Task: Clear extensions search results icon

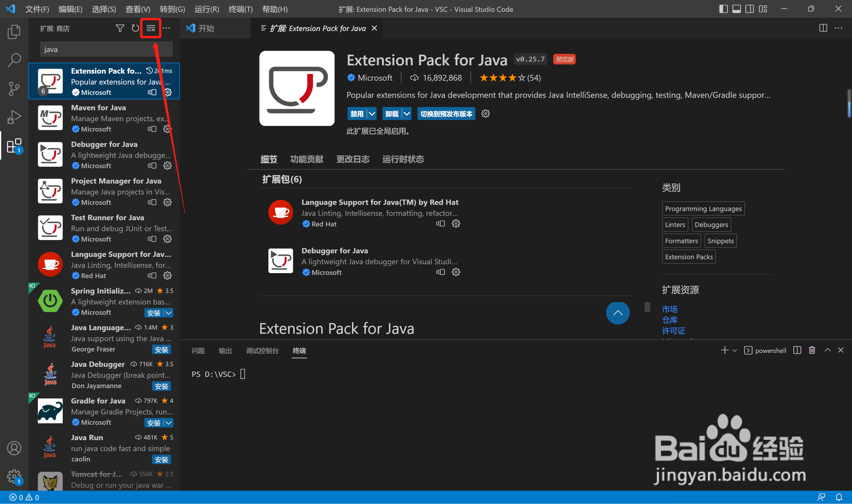Action: 151,28
